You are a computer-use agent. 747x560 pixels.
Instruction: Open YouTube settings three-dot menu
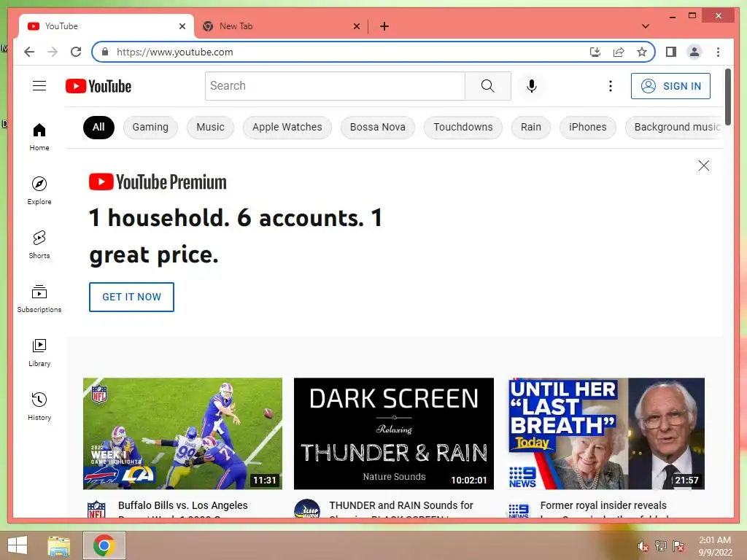(611, 86)
